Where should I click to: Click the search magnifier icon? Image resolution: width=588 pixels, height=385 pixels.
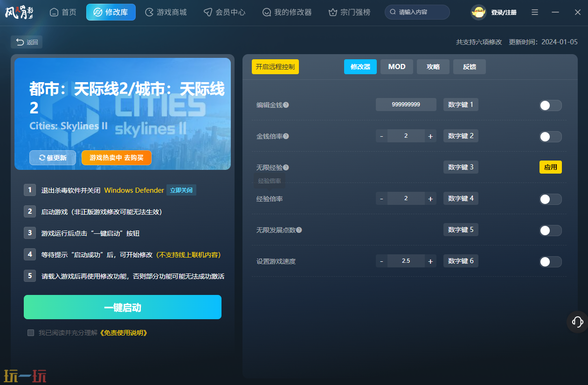tap(393, 12)
